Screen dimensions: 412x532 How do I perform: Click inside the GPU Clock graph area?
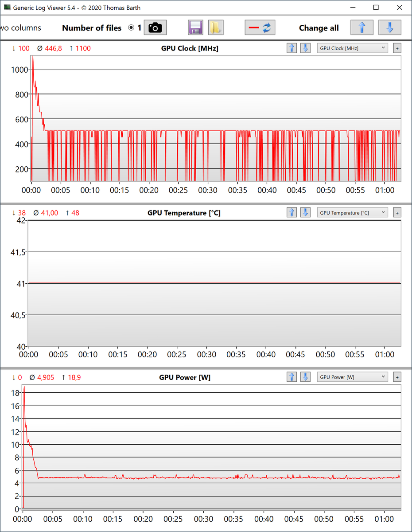pyautogui.click(x=215, y=118)
